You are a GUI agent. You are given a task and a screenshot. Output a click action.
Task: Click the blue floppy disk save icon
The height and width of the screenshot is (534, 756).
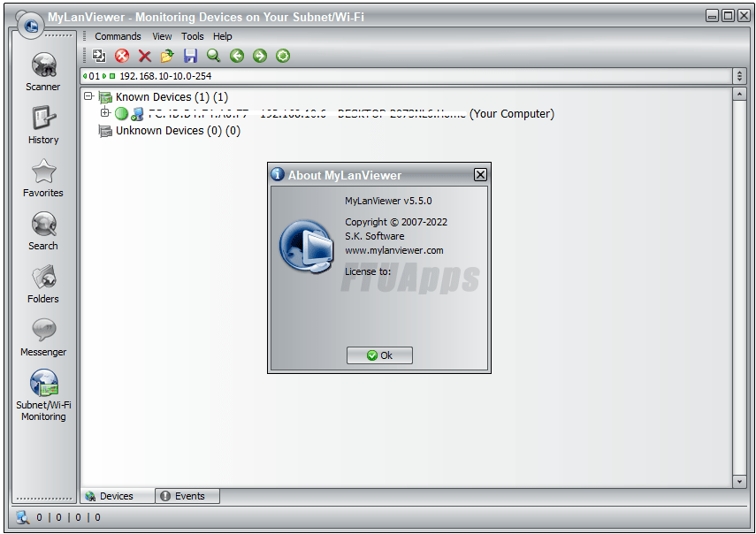[x=190, y=56]
